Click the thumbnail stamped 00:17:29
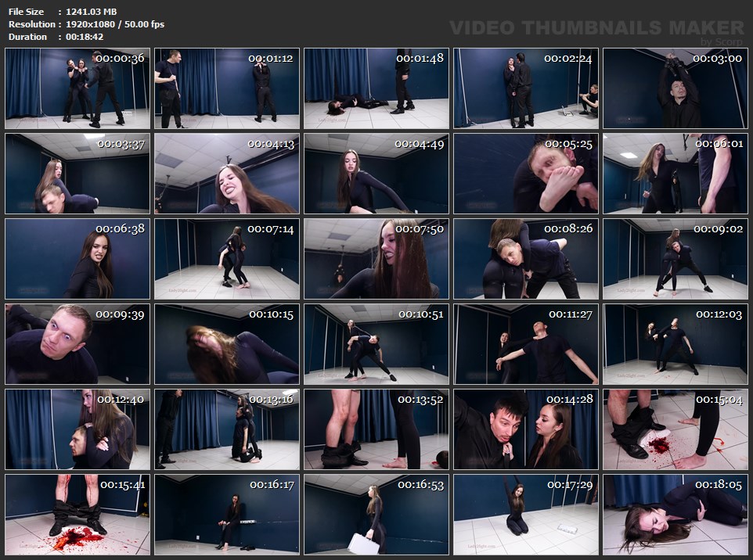753x560 pixels. point(526,515)
